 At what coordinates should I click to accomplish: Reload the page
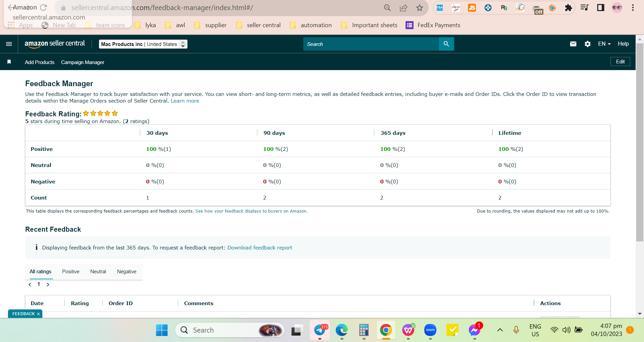point(43,7)
